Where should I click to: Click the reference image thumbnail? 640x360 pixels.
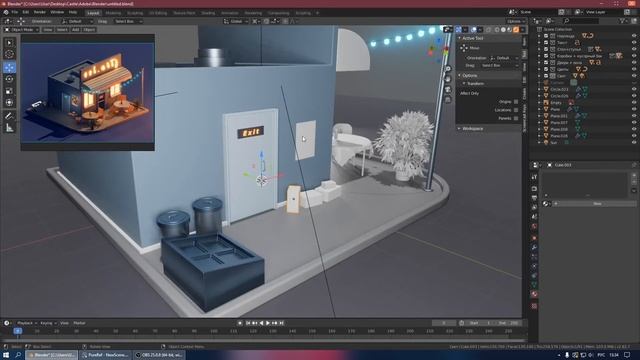coord(88,93)
